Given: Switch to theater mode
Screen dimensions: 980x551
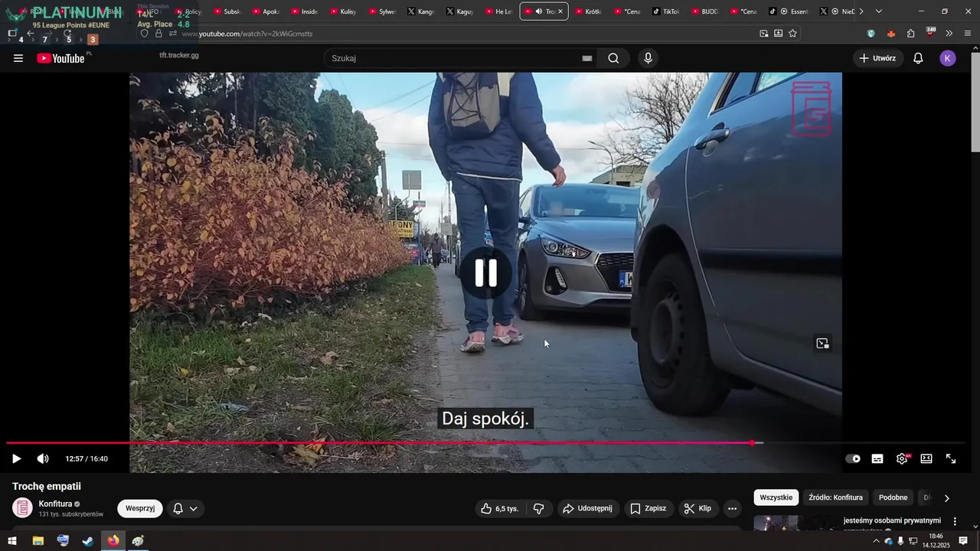Looking at the screenshot, I should click(926, 459).
